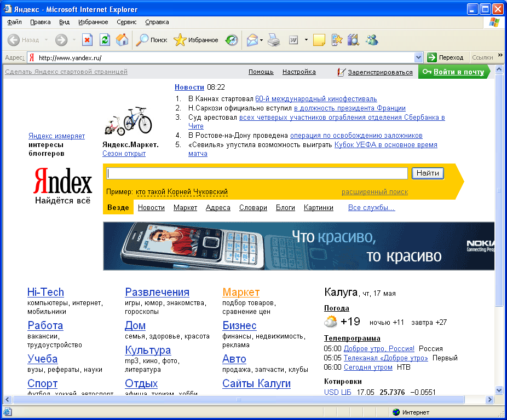Image resolution: width=507 pixels, height=420 pixels.
Task: Open the Настройка link
Action: tap(299, 72)
